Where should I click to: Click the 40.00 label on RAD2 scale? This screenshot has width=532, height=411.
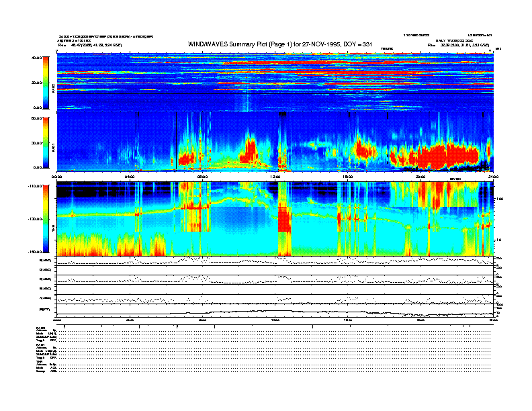(37, 58)
